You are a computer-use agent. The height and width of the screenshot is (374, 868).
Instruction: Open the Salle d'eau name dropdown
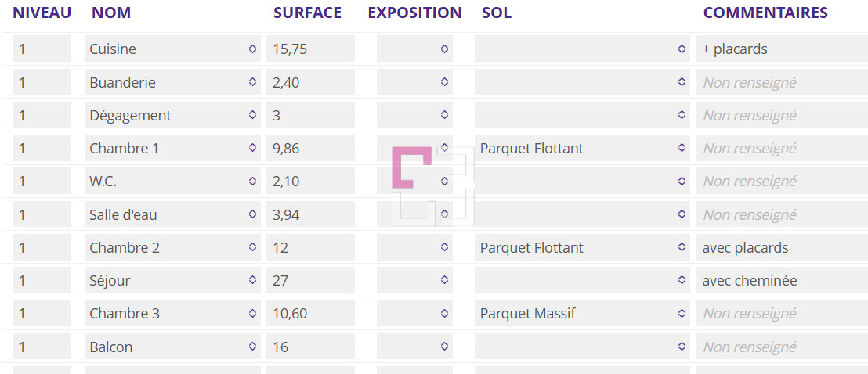(x=172, y=214)
